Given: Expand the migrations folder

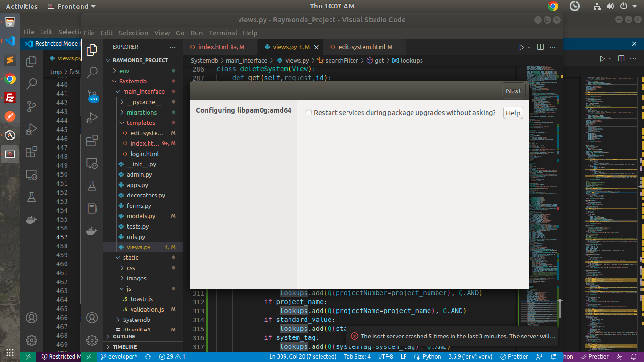Looking at the screenshot, I should click(141, 112).
